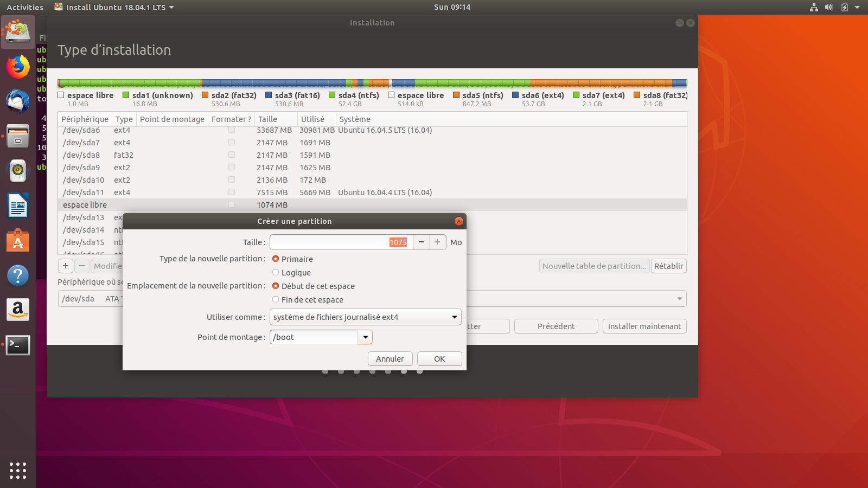Open Terminal from the dock
Image resolution: width=868 pixels, height=488 pixels.
18,345
